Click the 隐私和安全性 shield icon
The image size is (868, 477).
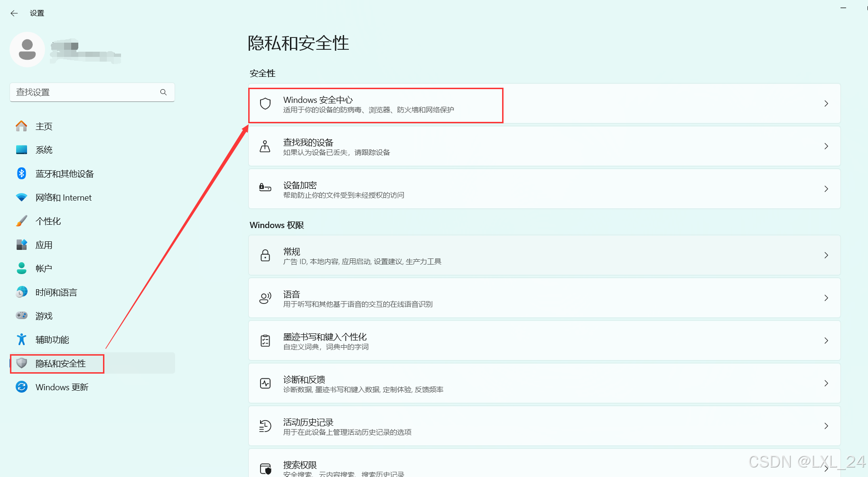(x=21, y=363)
